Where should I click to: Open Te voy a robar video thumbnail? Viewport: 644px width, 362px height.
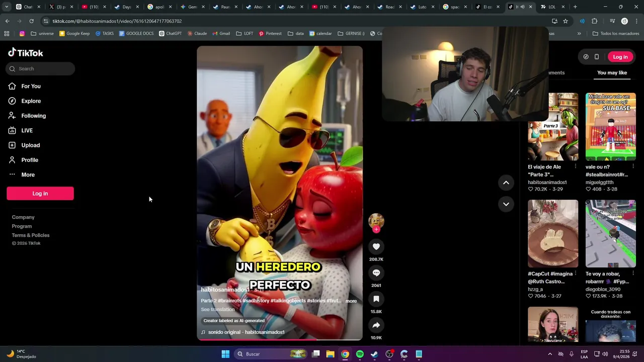610,234
